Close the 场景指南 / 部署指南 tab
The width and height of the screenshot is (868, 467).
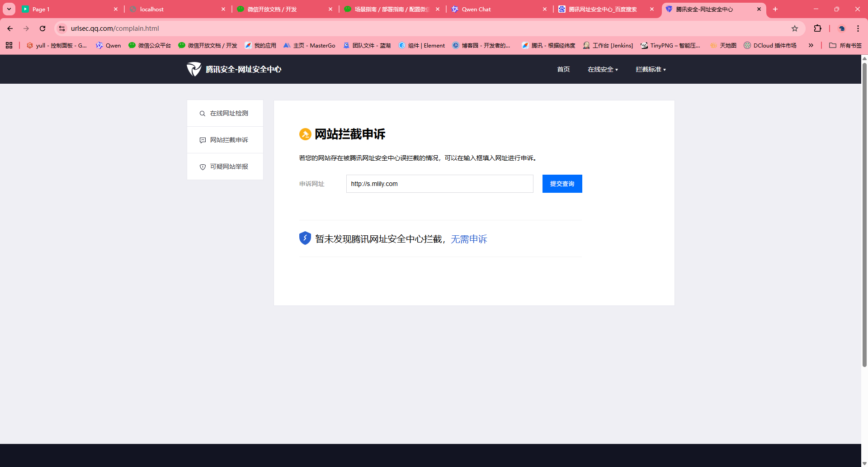(438, 9)
